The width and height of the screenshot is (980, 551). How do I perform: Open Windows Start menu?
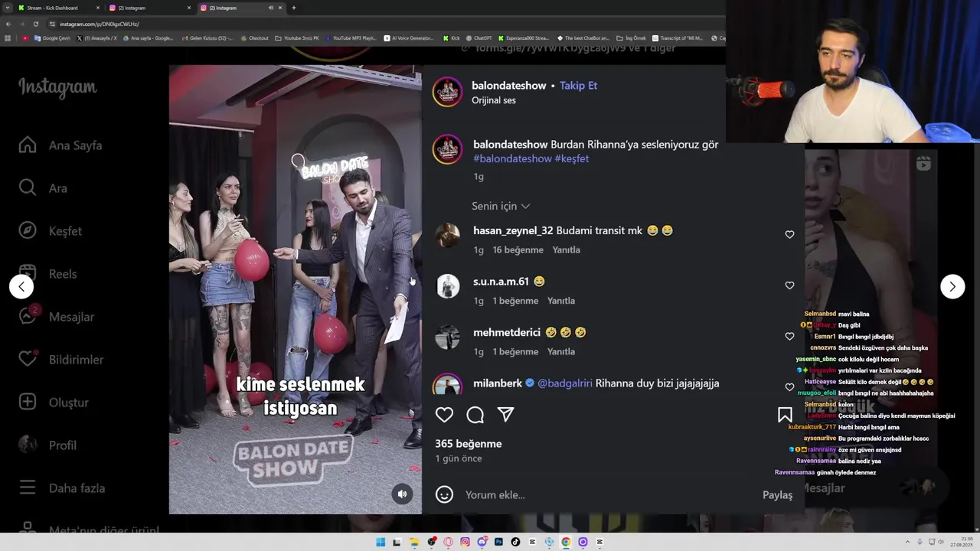pos(381,542)
